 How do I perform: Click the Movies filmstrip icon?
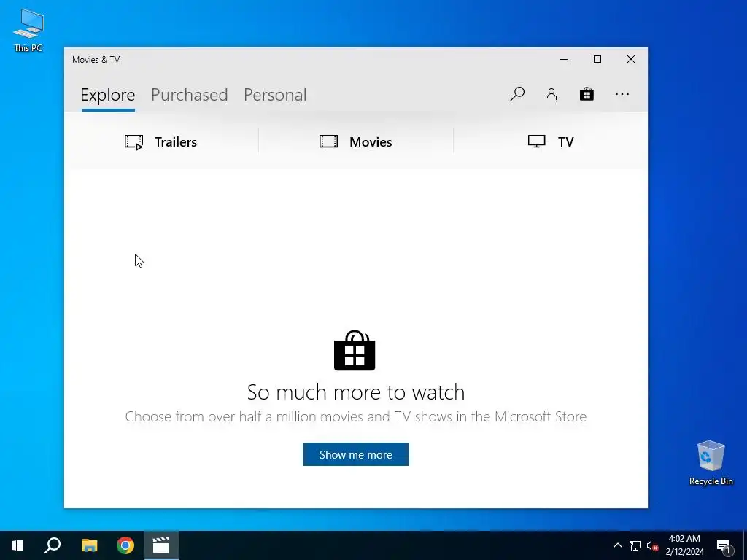tap(328, 141)
